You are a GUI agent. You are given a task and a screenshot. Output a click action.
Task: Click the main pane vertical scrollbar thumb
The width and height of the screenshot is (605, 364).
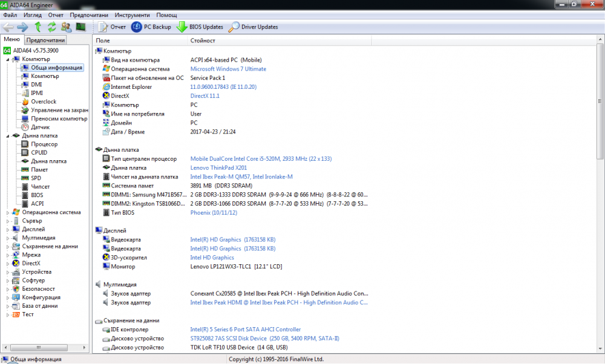click(600, 101)
